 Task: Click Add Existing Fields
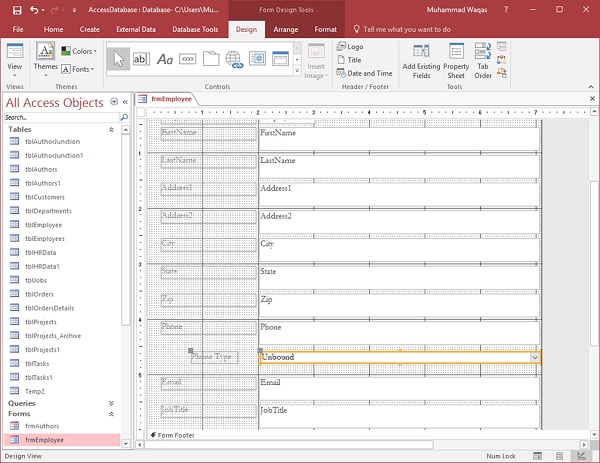point(422,60)
